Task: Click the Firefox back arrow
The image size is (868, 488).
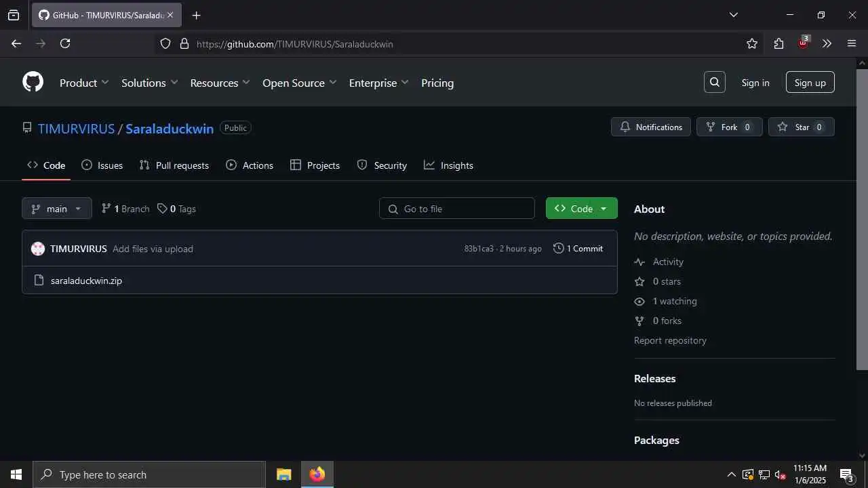Action: 16,43
